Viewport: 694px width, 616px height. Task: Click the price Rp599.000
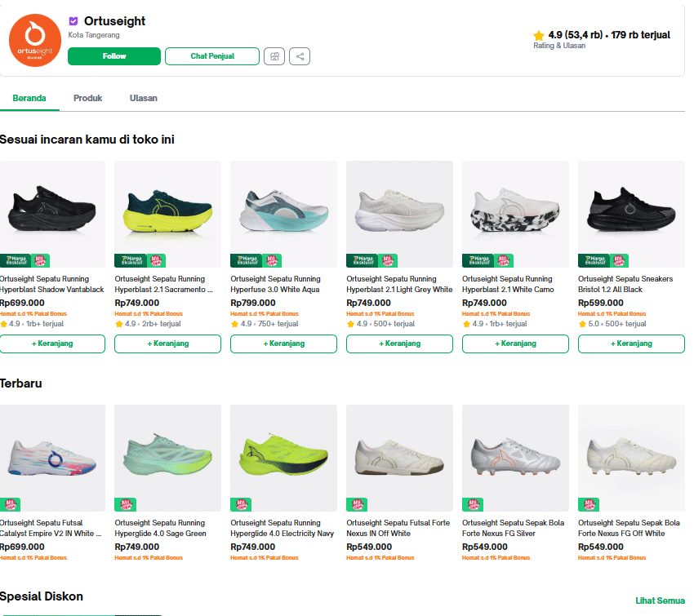[601, 303]
